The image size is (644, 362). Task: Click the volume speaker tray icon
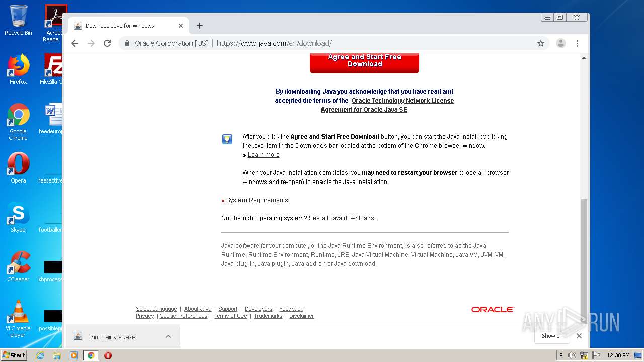(x=572, y=355)
